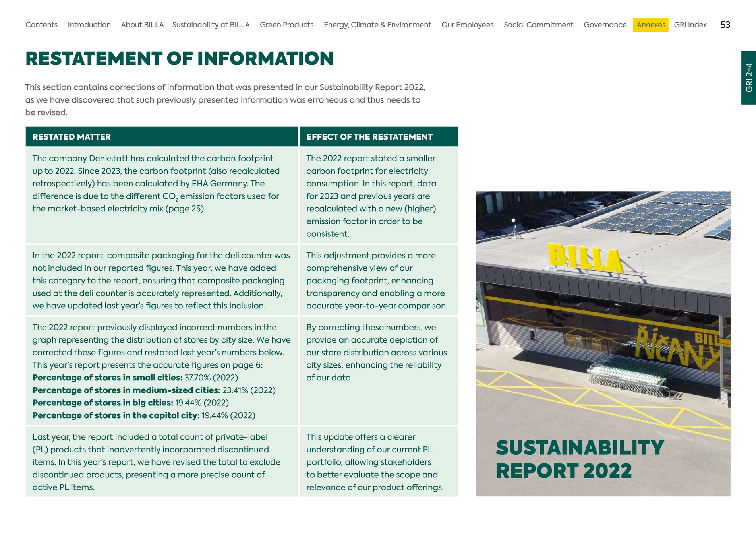The height and width of the screenshot is (535, 756).
Task: Select 'Percentage of stores in medium-sized cities' line
Action: click(154, 390)
